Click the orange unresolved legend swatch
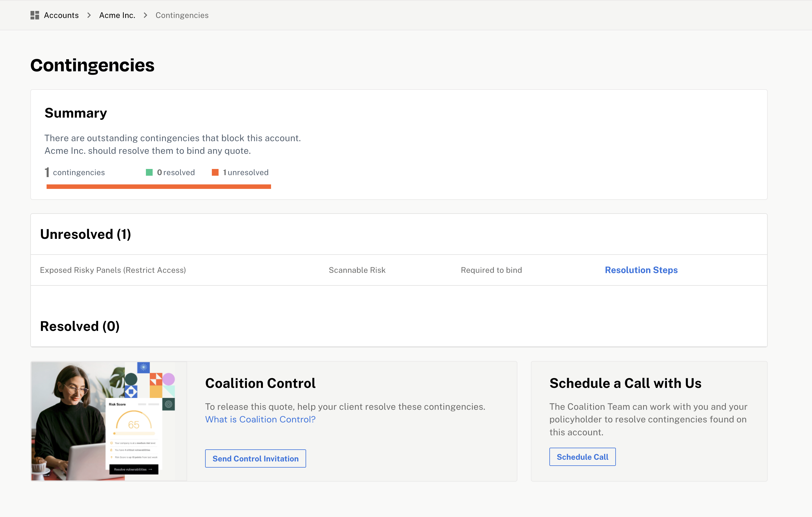This screenshot has height=517, width=812. point(215,172)
